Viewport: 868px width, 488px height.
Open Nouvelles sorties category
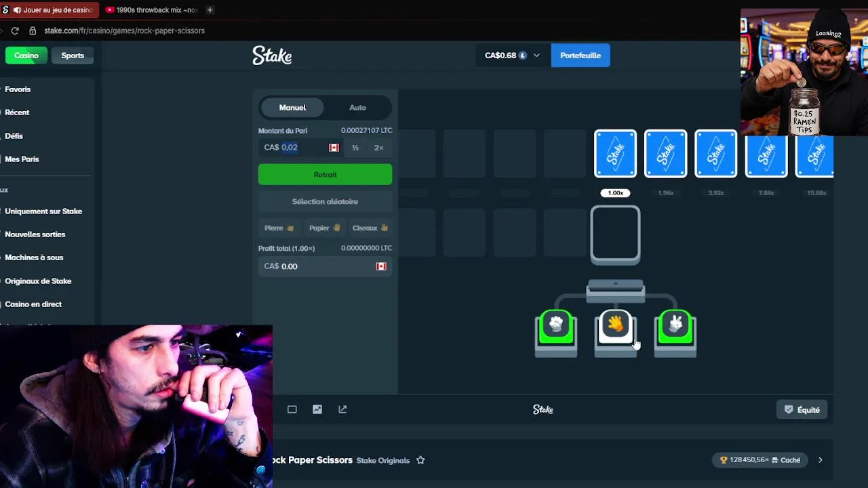pos(35,235)
